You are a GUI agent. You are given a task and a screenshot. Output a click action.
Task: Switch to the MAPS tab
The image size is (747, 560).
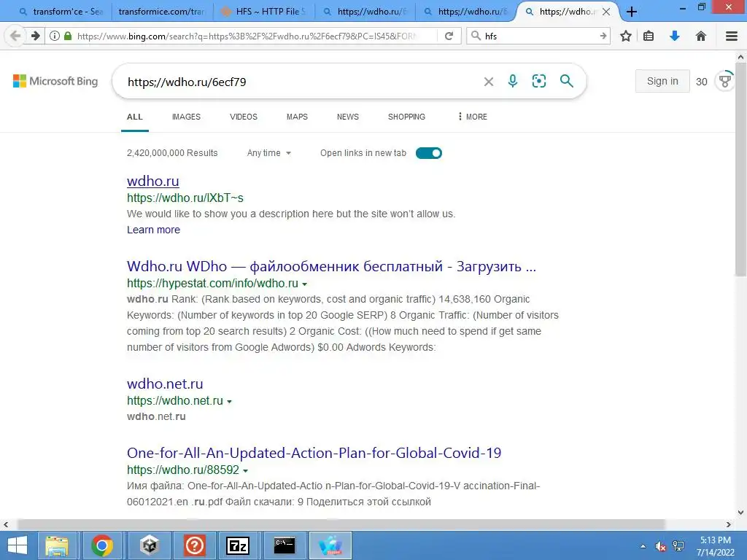coord(298,117)
